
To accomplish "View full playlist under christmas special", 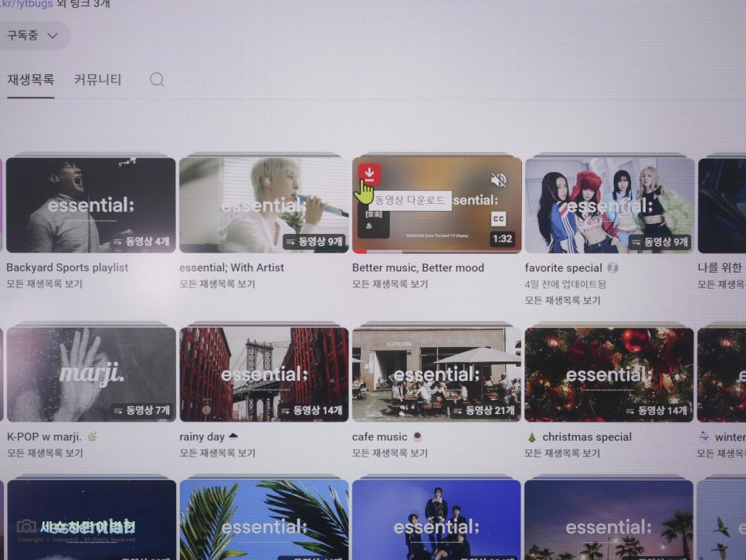I will pyautogui.click(x=562, y=453).
